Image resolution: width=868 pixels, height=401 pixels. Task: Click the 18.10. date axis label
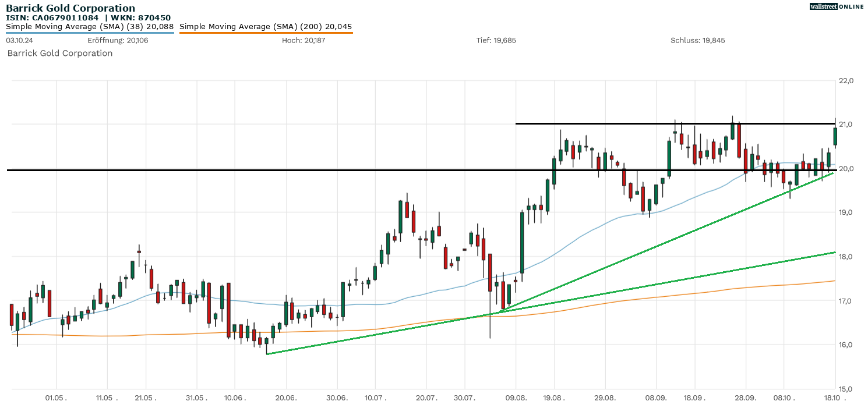835,397
